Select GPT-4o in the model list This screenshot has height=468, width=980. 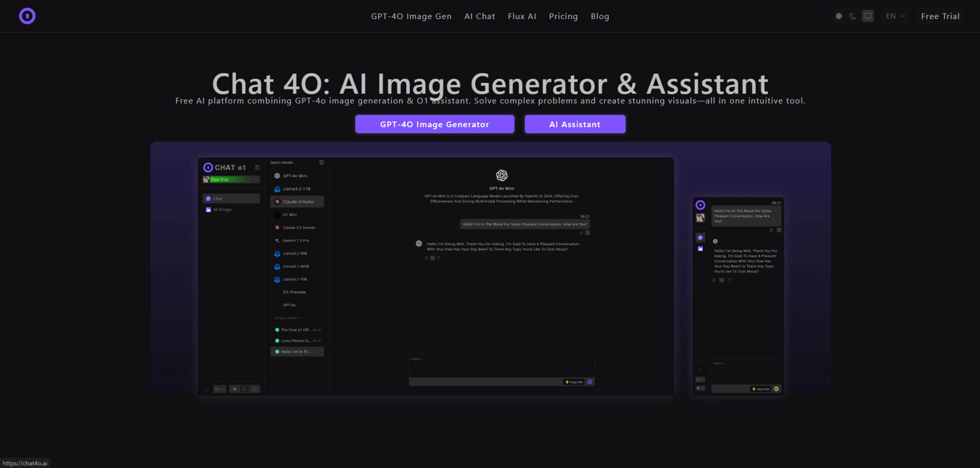[x=297, y=305]
